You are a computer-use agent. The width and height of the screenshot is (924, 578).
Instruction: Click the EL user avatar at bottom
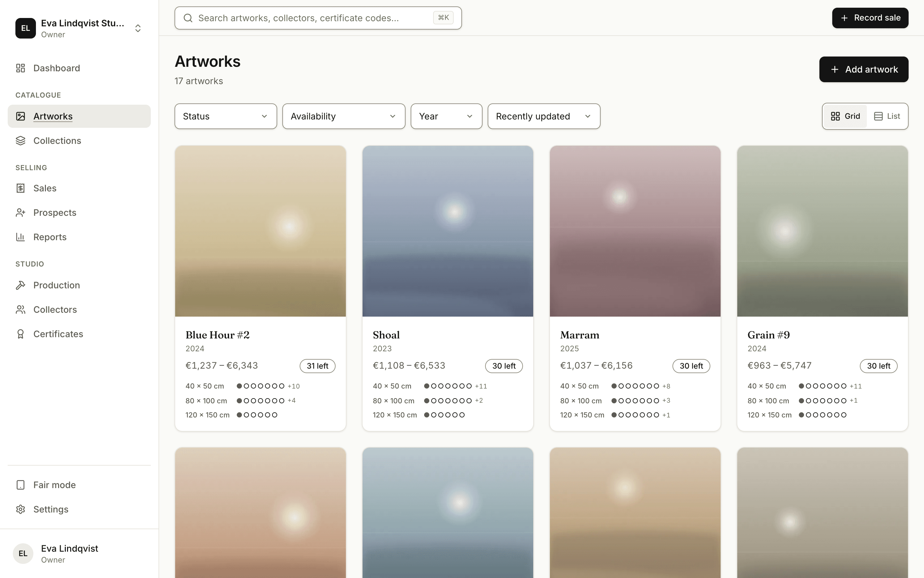[23, 554]
